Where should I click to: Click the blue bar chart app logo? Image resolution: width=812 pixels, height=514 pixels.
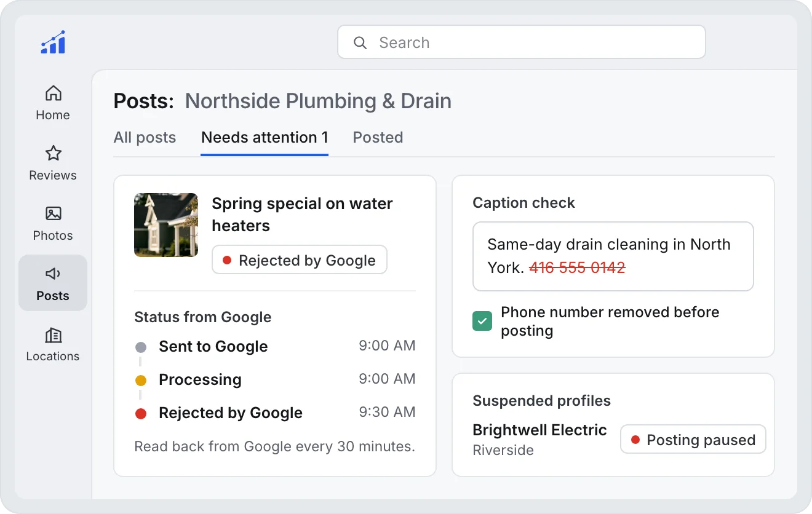click(53, 42)
